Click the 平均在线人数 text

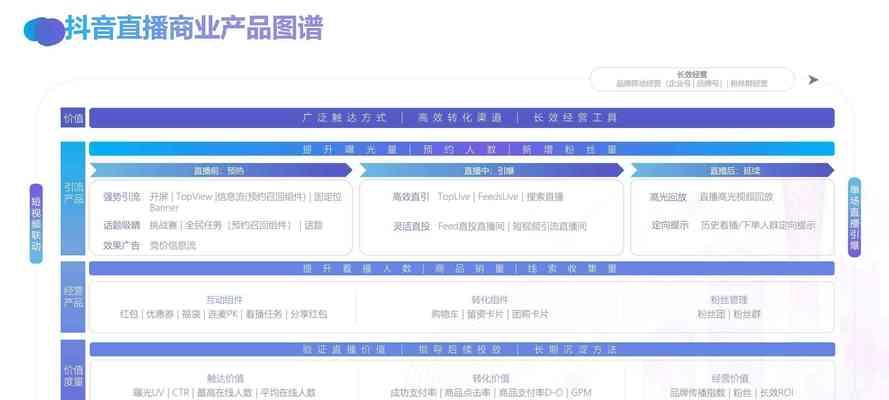coord(287,393)
